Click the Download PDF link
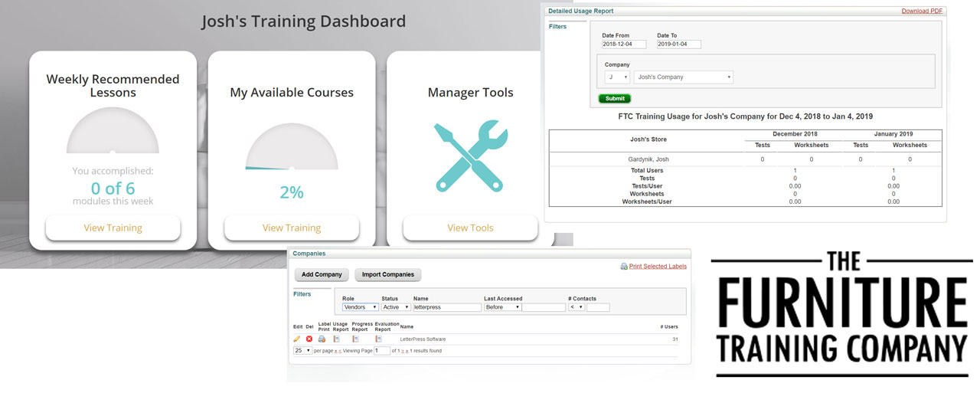This screenshot has width=980, height=403. coord(923,11)
